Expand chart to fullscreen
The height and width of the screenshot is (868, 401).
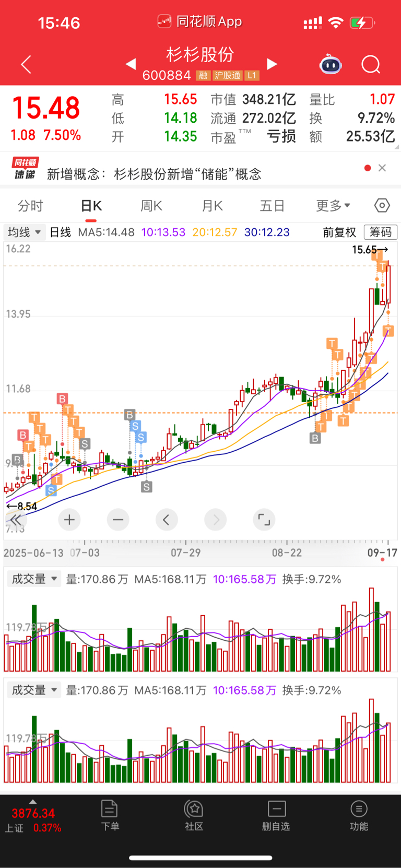click(x=264, y=520)
